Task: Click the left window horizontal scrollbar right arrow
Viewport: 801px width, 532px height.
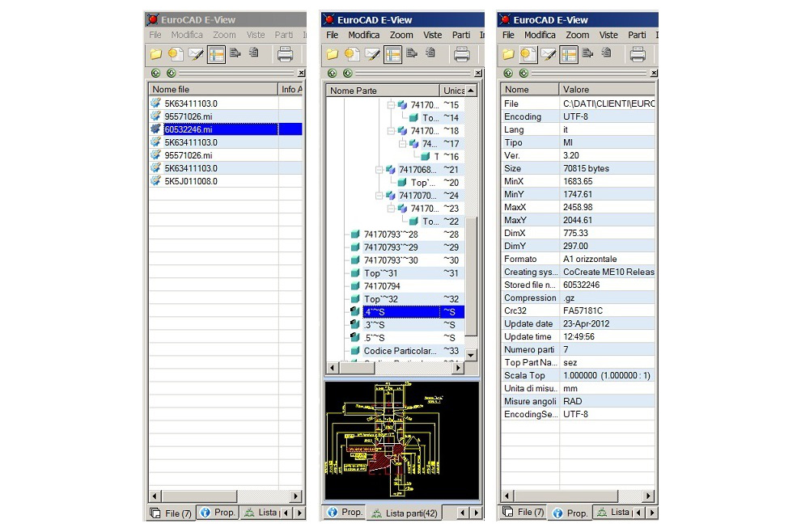Action: 295,496
